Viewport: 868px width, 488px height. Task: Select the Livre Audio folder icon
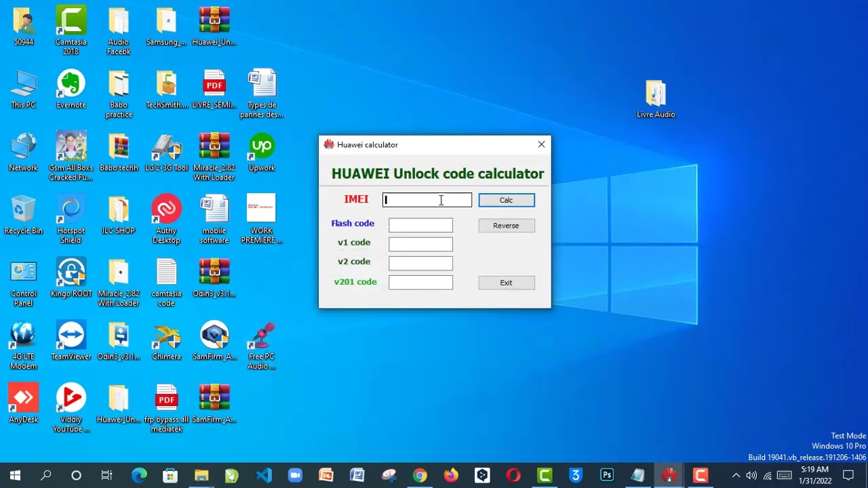[x=656, y=99]
